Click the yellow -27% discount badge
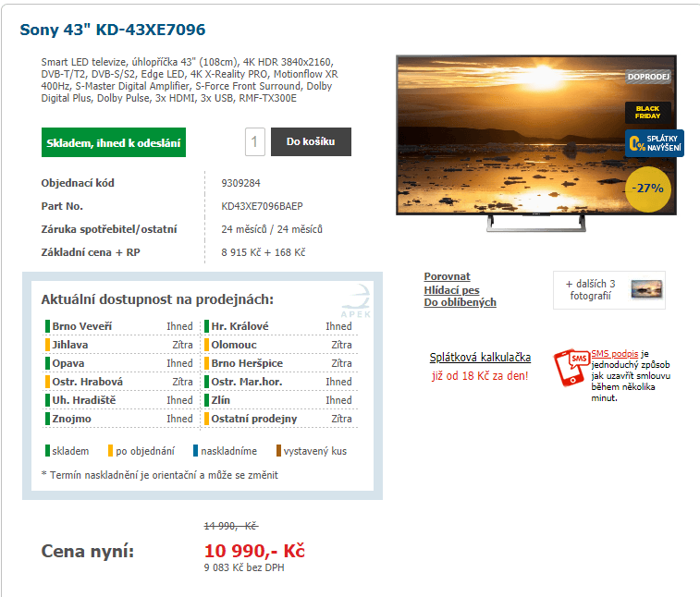 click(x=648, y=189)
